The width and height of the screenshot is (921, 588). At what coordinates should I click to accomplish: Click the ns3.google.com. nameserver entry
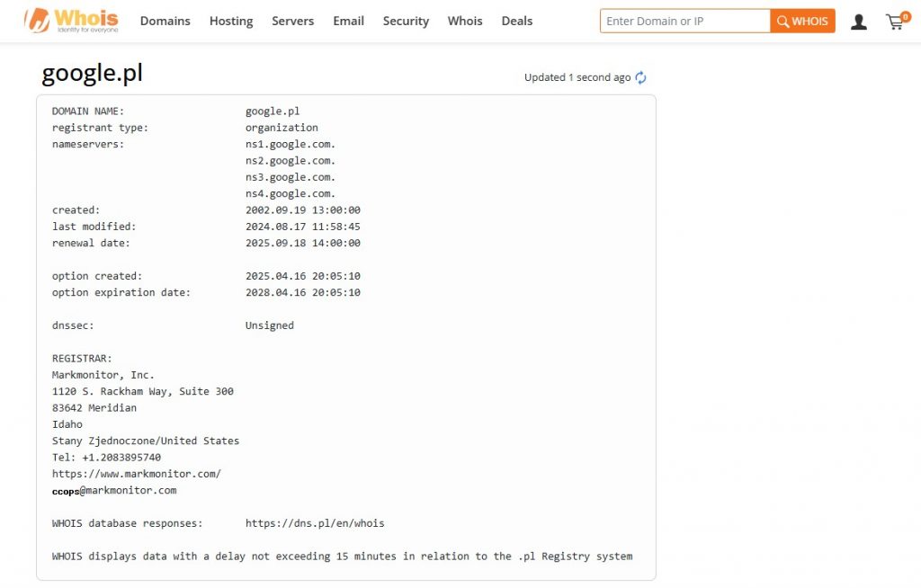[x=291, y=177]
